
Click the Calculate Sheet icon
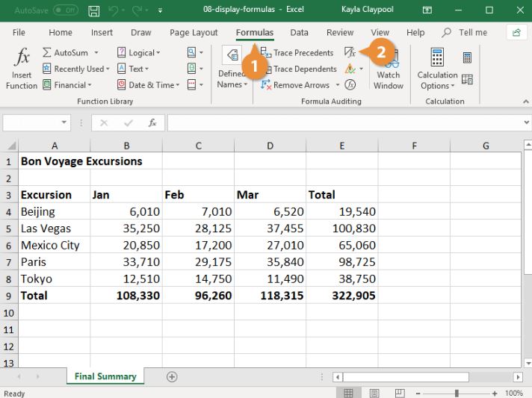pyautogui.click(x=467, y=79)
